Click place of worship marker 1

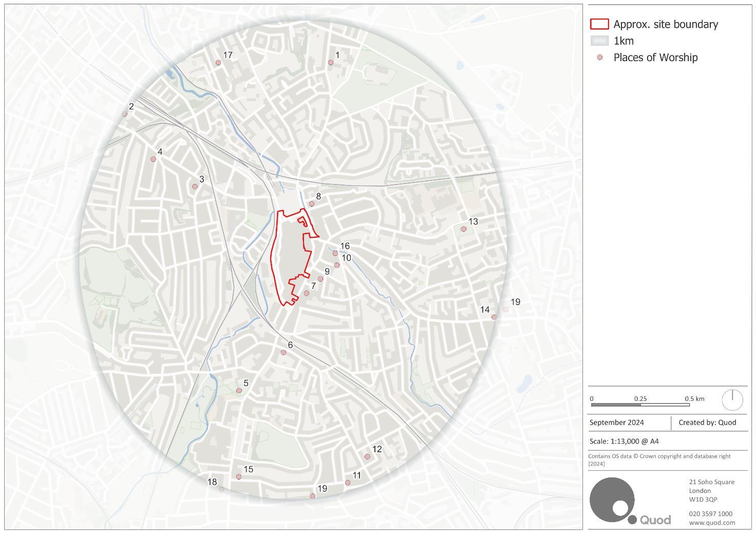click(331, 63)
